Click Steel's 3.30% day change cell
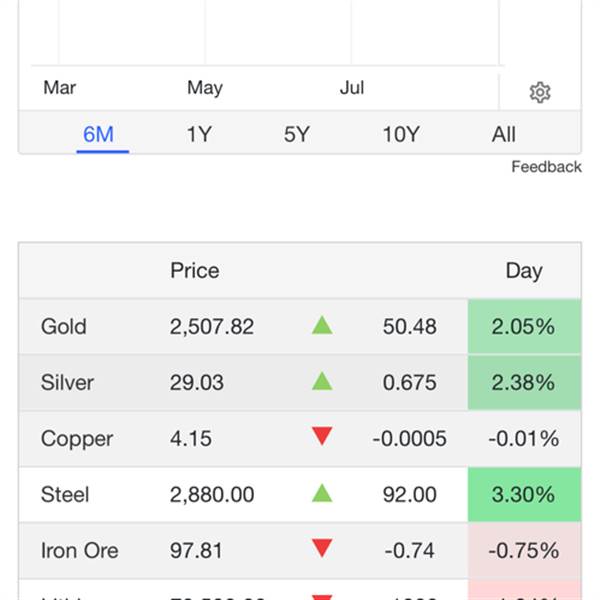600x600 pixels. (x=524, y=494)
